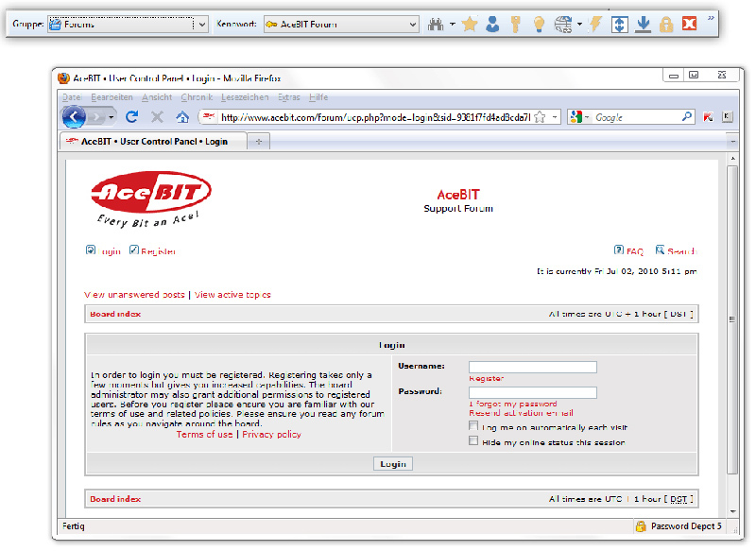
Task: Click the Password Depot padlock icon in the status bar
Action: tap(641, 525)
